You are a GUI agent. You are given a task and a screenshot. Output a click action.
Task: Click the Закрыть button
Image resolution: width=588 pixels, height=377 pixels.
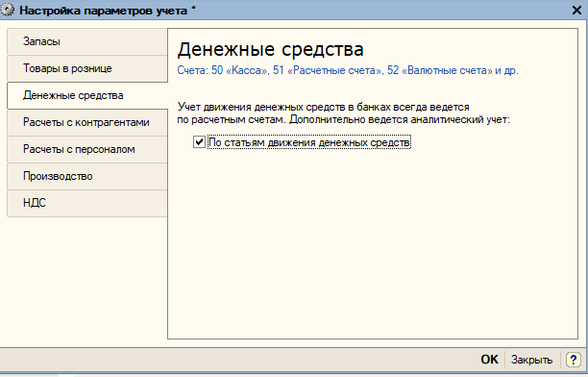[531, 360]
